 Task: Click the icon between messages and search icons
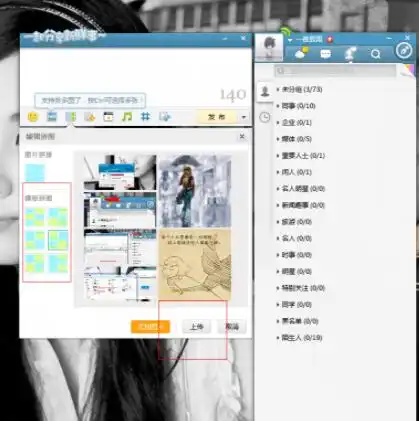click(350, 54)
